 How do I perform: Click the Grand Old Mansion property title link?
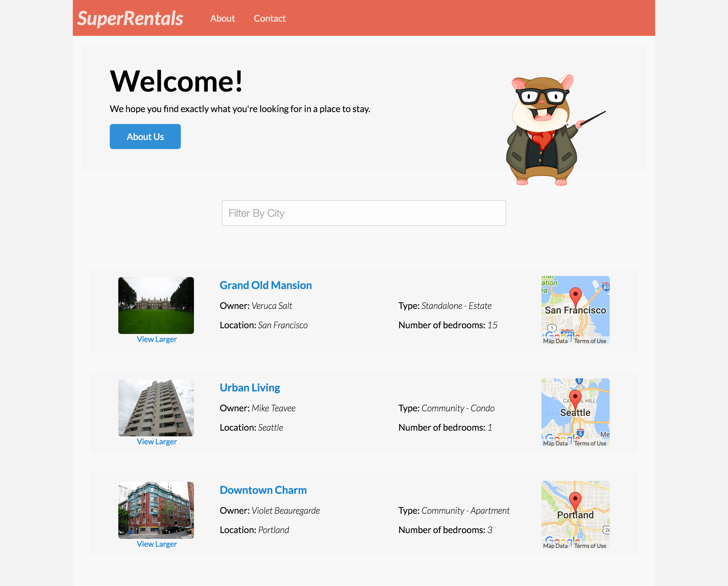click(266, 285)
